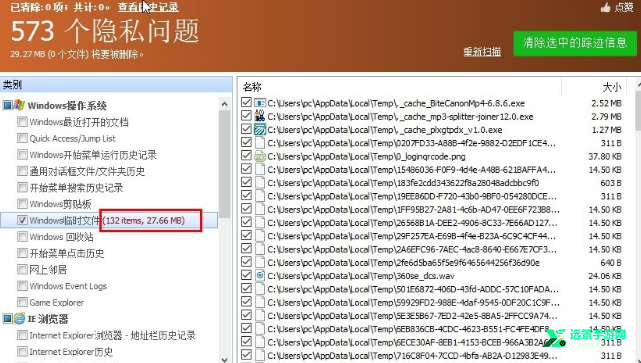
Task: Uncheck the 0_loginqrcode.png file checkbox
Action: tap(246, 155)
